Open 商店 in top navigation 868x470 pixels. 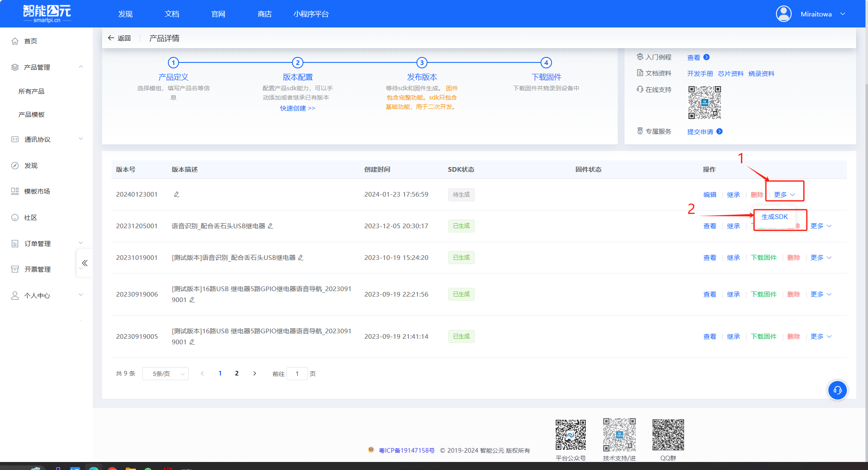pyautogui.click(x=265, y=14)
